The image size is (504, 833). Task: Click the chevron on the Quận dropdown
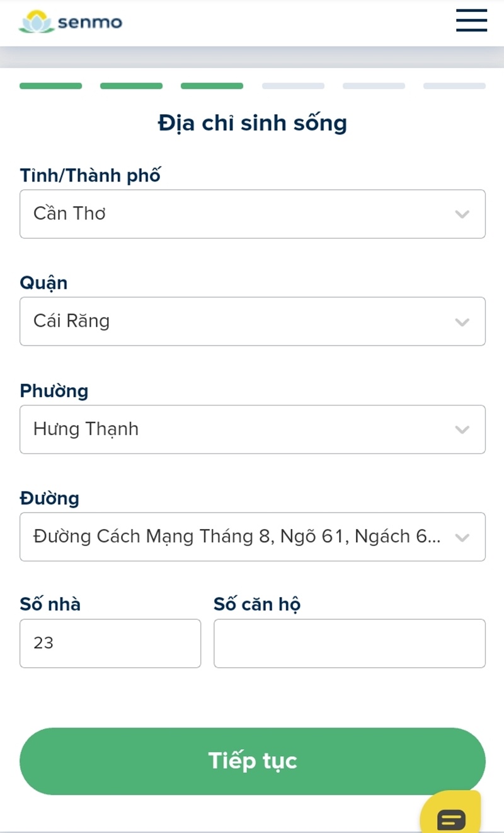point(462,322)
